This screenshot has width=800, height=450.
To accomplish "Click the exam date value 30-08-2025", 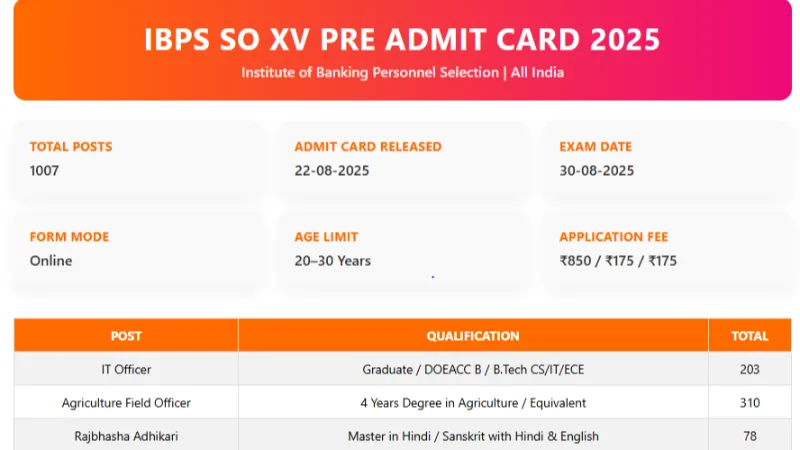I will click(596, 170).
